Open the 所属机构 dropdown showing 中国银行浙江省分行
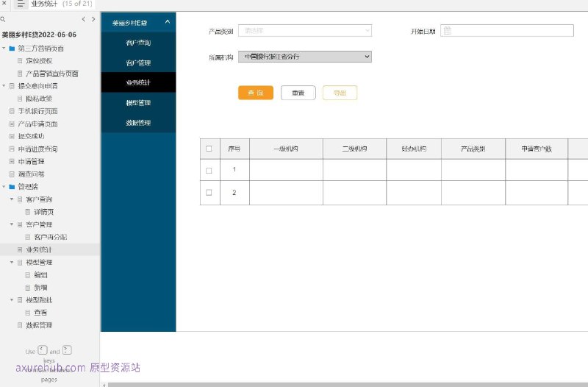This screenshot has height=387, width=588. click(x=305, y=57)
